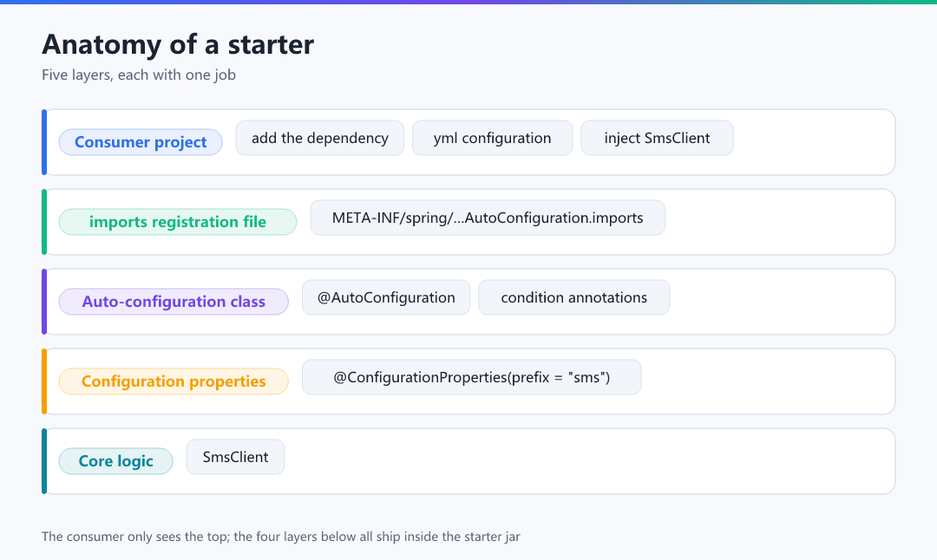Click the Core logic label pill

[x=116, y=461]
